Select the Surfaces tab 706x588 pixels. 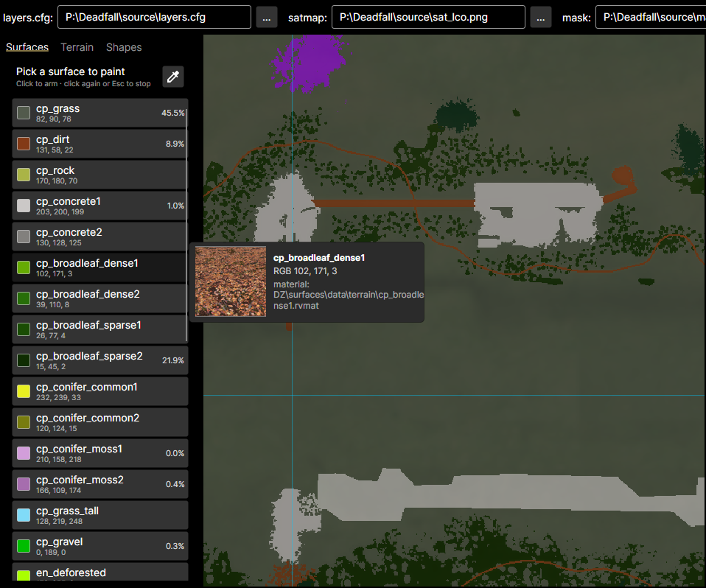(x=27, y=47)
